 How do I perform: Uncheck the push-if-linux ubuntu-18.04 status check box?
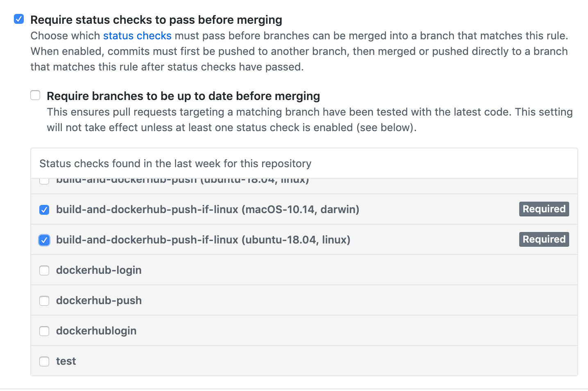[x=44, y=240]
